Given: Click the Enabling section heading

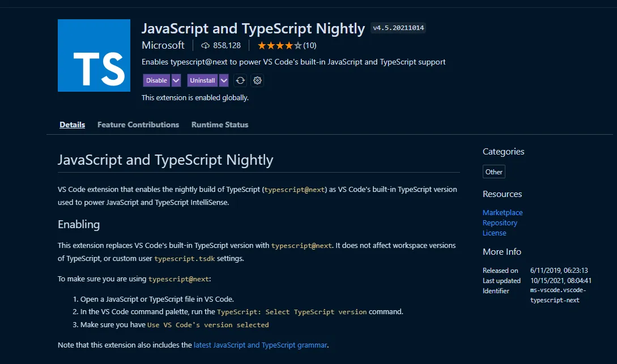Looking at the screenshot, I should (x=79, y=224).
